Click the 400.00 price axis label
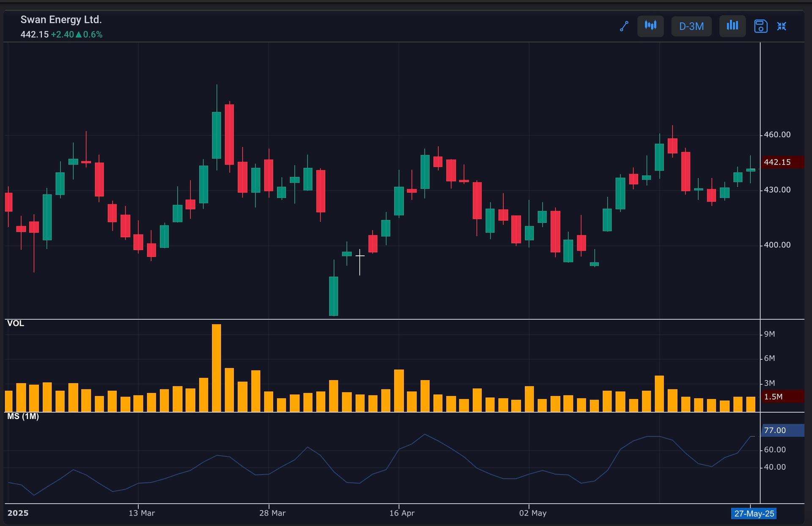This screenshot has width=812, height=526. click(777, 245)
